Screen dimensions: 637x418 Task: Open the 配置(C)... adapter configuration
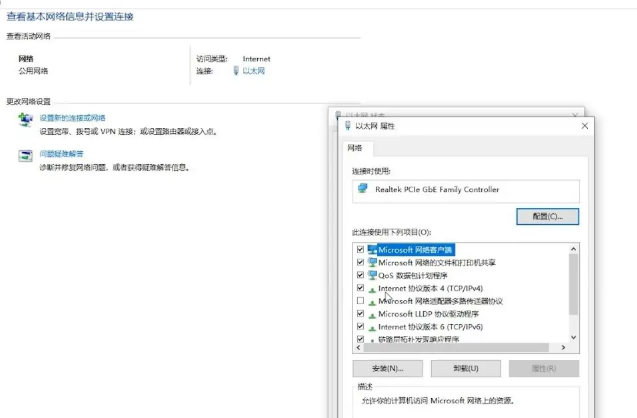547,216
